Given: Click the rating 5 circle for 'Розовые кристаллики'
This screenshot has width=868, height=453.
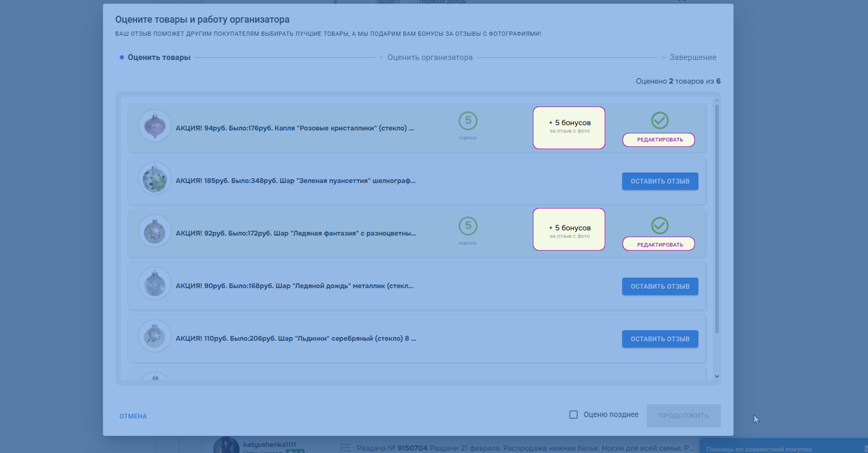Looking at the screenshot, I should coord(468,121).
